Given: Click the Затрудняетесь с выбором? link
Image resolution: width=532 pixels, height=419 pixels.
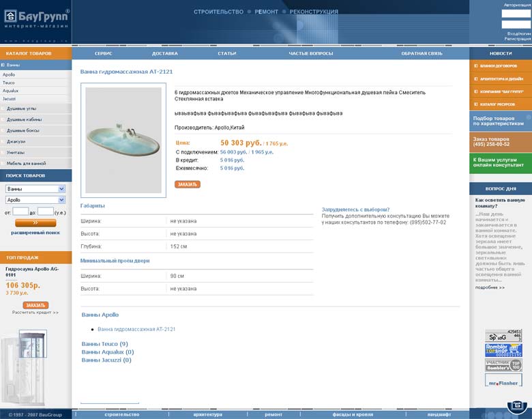Looking at the screenshot, I should coord(355,209).
